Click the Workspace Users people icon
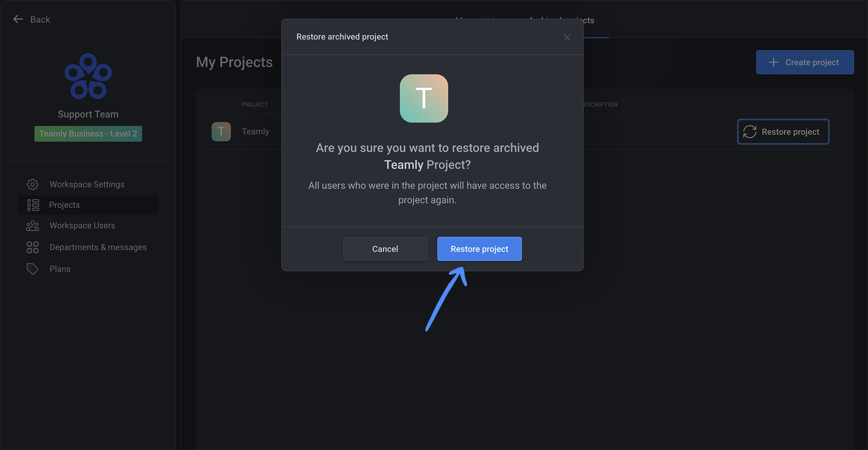This screenshot has width=868, height=450. coord(33,225)
